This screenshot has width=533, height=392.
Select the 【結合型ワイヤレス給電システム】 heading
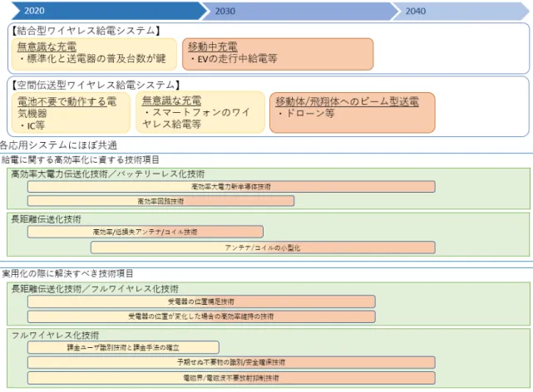pyautogui.click(x=86, y=31)
